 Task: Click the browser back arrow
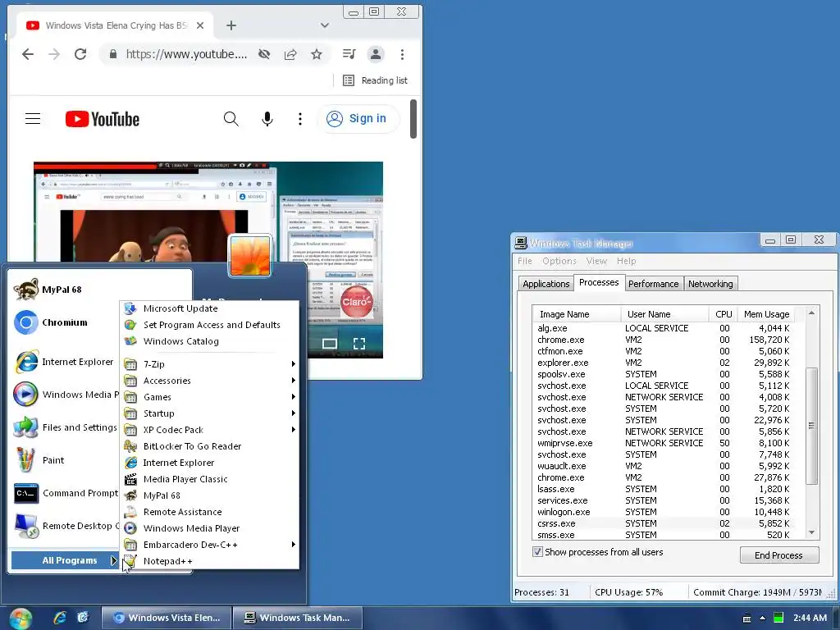click(28, 54)
